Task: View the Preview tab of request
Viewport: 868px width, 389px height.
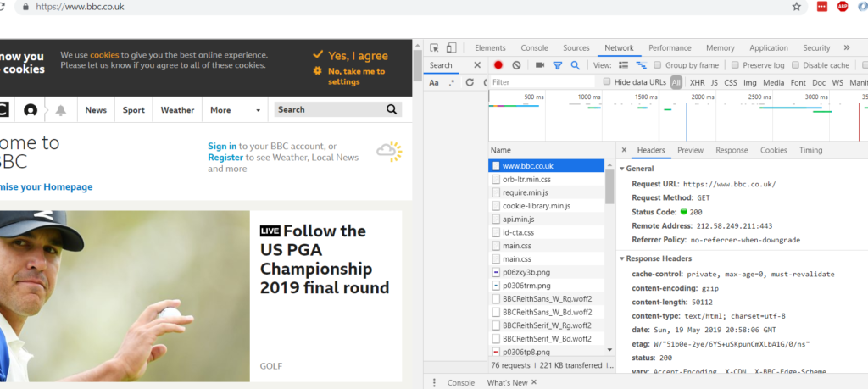Action: coord(690,150)
